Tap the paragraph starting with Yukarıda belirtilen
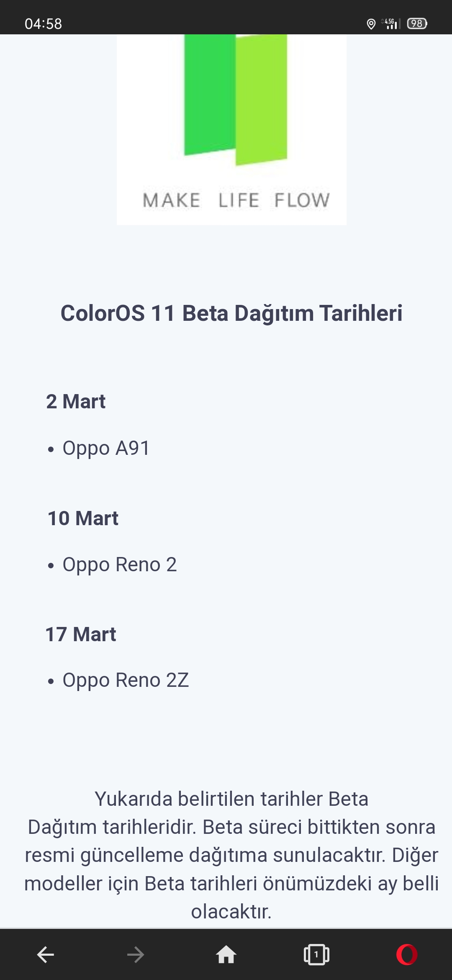This screenshot has height=980, width=452. click(x=231, y=855)
